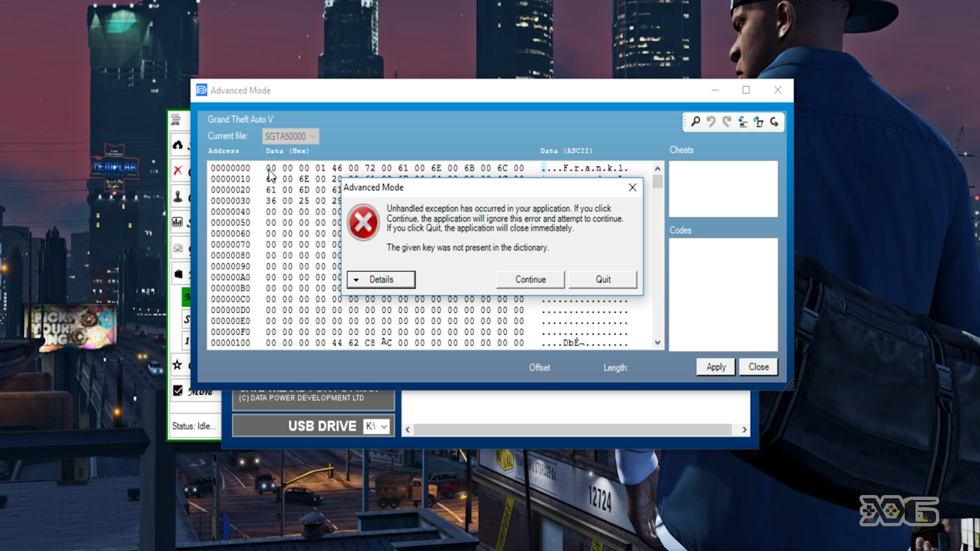Click Continue to ignore the exception error
This screenshot has height=551, width=980.
pyautogui.click(x=530, y=279)
